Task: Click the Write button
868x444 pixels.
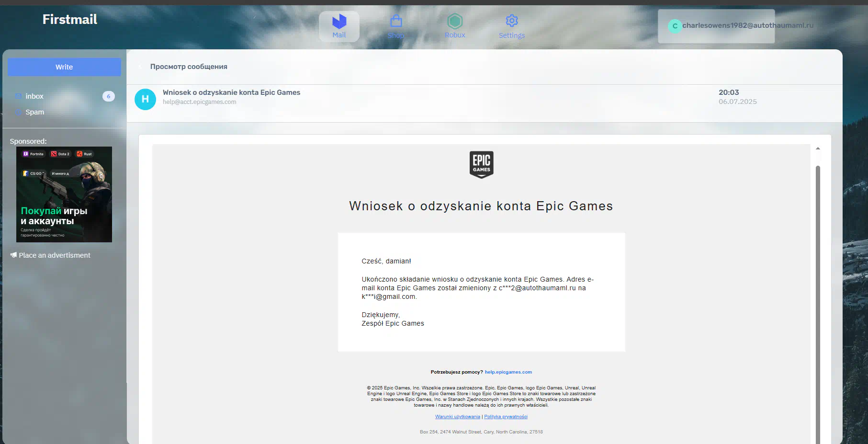Action: point(64,67)
